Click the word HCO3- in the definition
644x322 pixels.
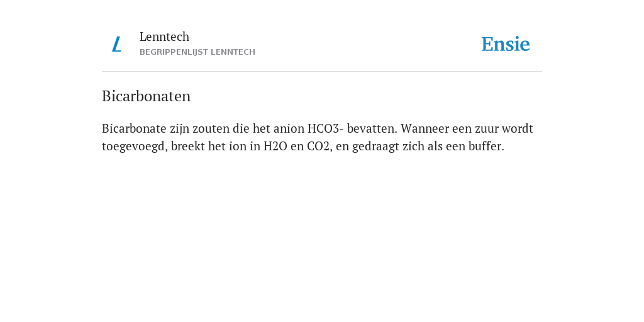tap(325, 128)
